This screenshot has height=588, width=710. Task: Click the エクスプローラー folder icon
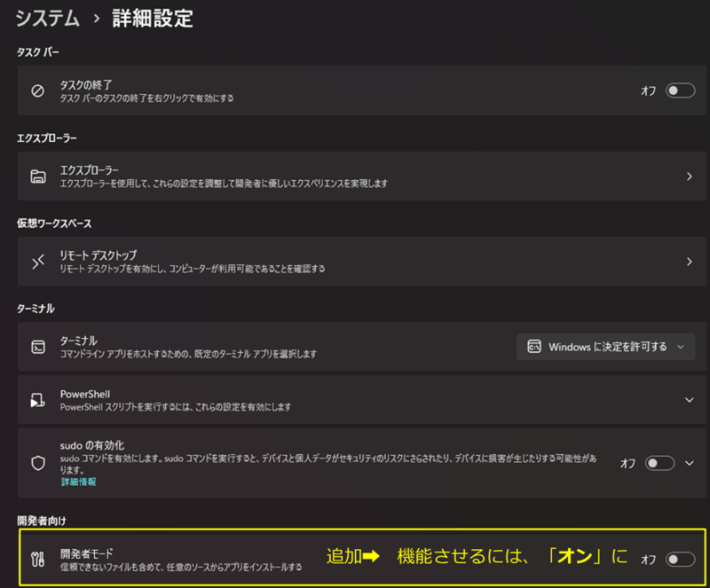[37, 176]
